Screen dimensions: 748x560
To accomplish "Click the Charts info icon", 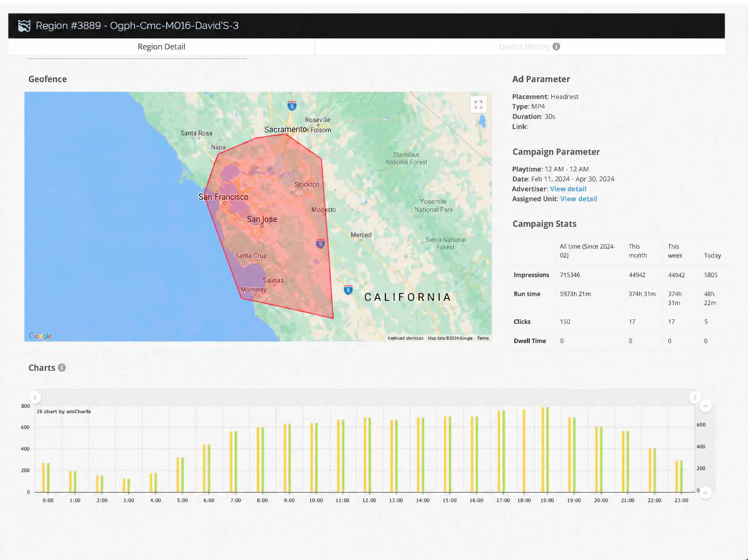I will (62, 367).
